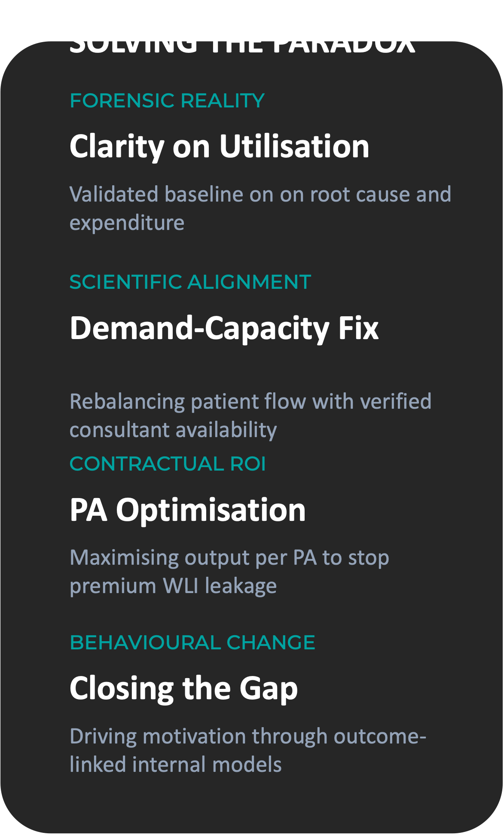Click the 'SCIENTIFIC ALIGNMENT' section label
Image resolution: width=504 pixels, height=835 pixels.
[x=190, y=282]
